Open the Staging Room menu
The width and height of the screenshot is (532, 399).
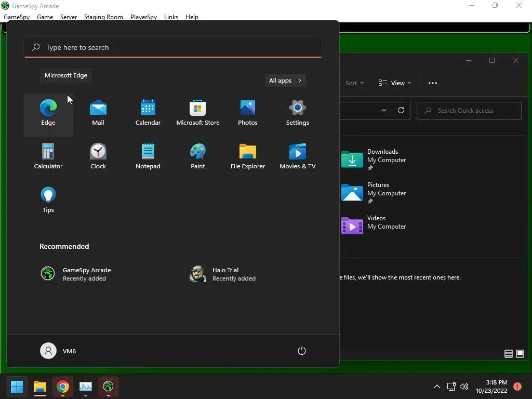coord(103,17)
